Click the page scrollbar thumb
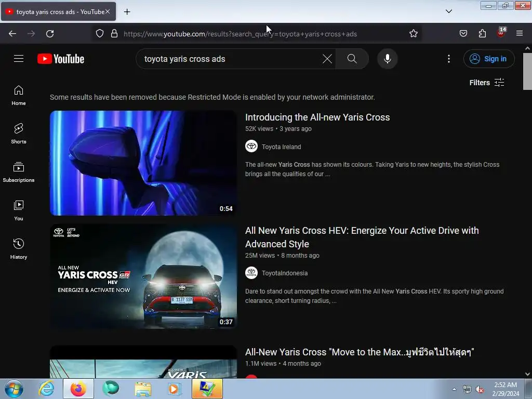 pyautogui.click(x=527, y=71)
